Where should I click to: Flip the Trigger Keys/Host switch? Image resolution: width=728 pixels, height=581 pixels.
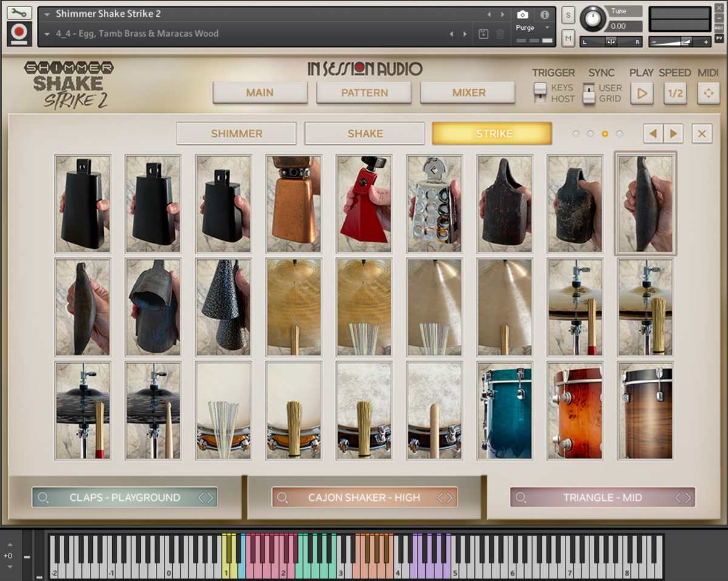tap(540, 93)
